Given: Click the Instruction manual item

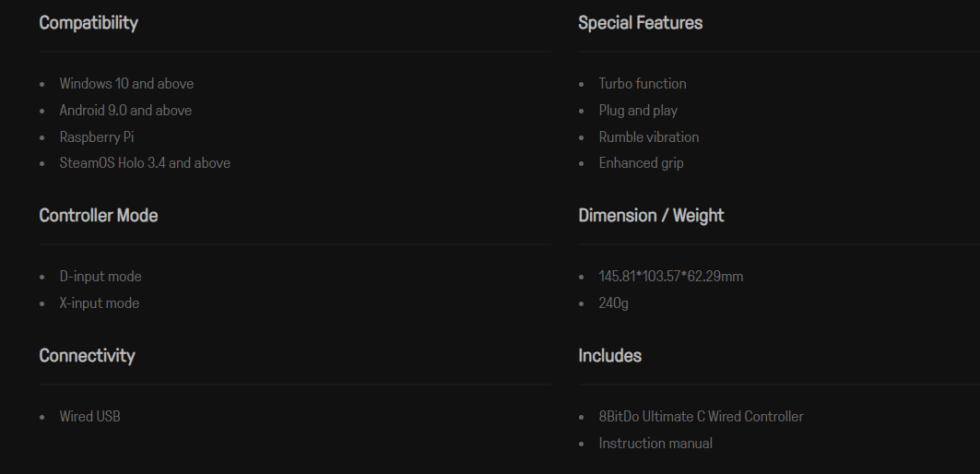Looking at the screenshot, I should coord(655,444).
